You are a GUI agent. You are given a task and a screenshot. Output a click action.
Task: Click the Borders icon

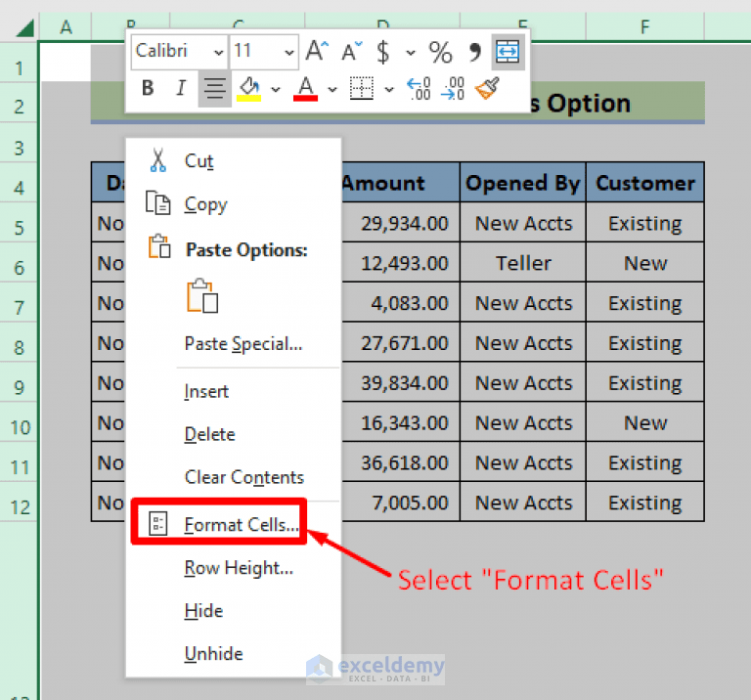click(x=362, y=89)
